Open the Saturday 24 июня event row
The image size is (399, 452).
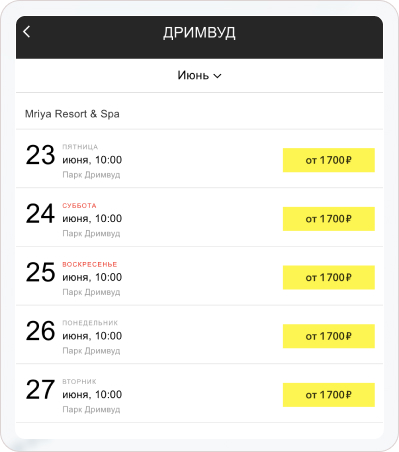[x=199, y=217]
